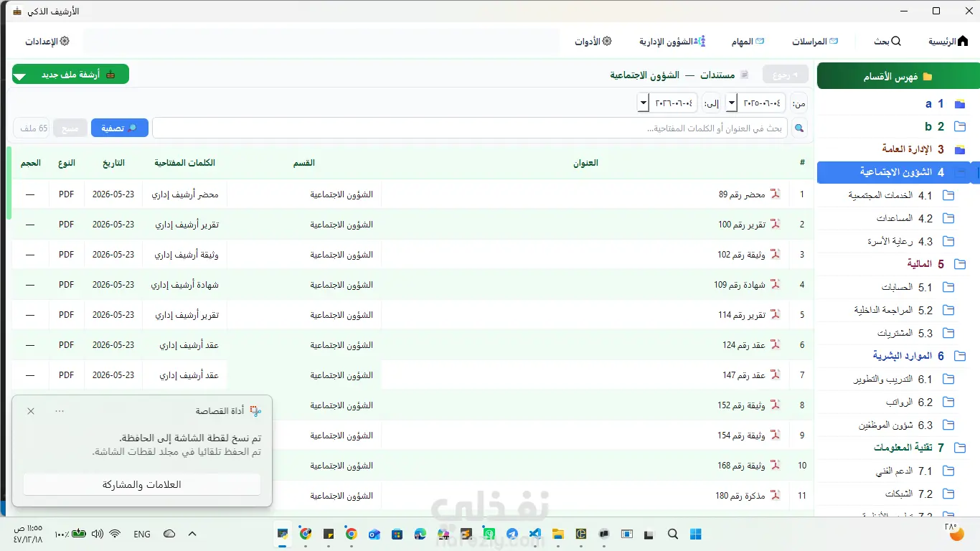Click العلامات والمشاركة in the notification

point(142,484)
